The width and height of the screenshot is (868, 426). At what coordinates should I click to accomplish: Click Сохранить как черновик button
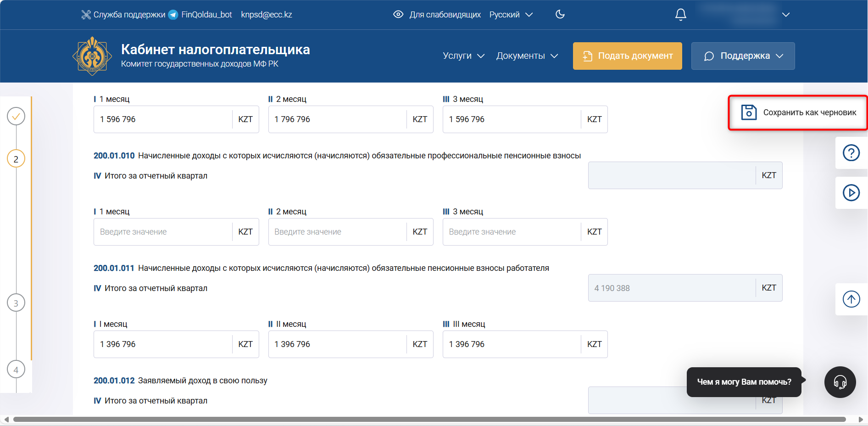(x=798, y=113)
